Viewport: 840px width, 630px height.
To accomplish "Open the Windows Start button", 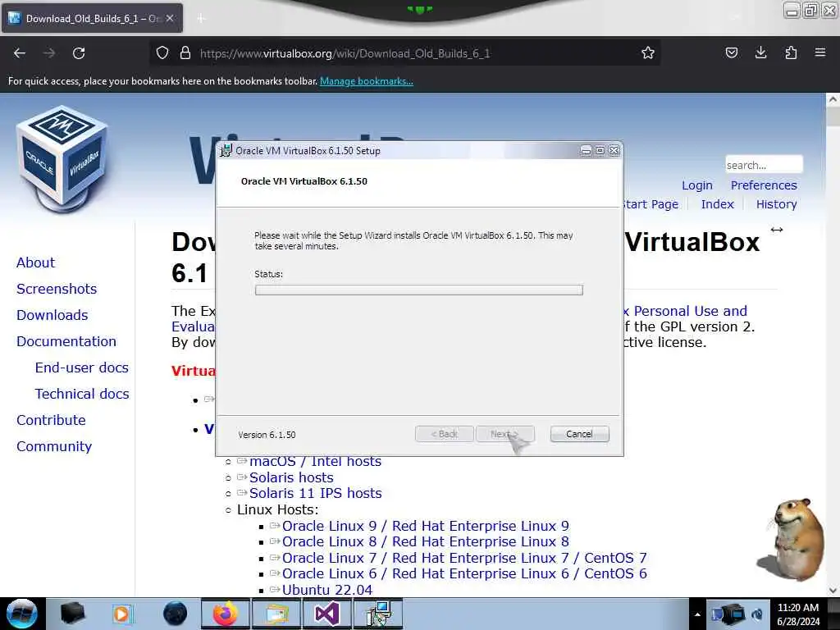I will [21, 614].
